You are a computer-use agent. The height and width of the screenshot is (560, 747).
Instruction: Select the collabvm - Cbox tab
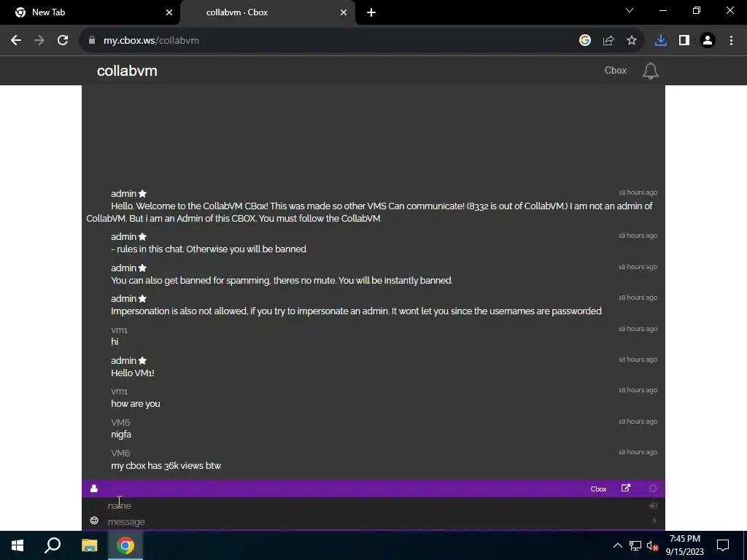[267, 12]
